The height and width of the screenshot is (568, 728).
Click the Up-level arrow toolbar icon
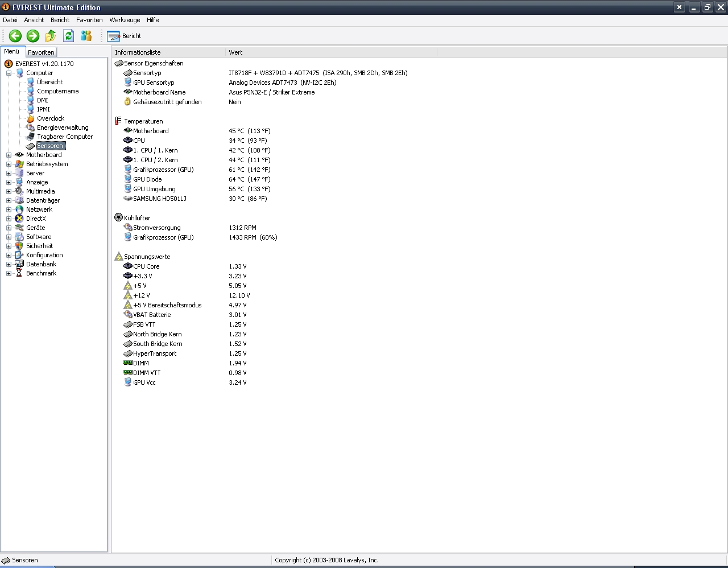(51, 36)
